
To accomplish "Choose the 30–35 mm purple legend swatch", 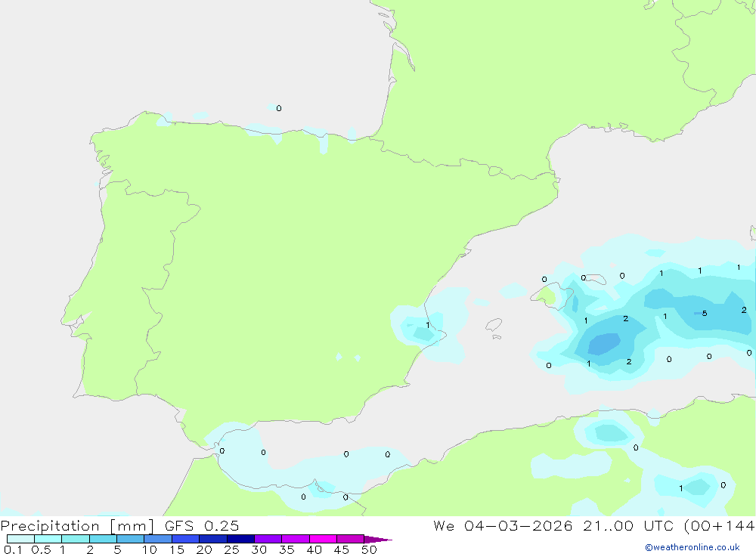I will tap(268, 539).
